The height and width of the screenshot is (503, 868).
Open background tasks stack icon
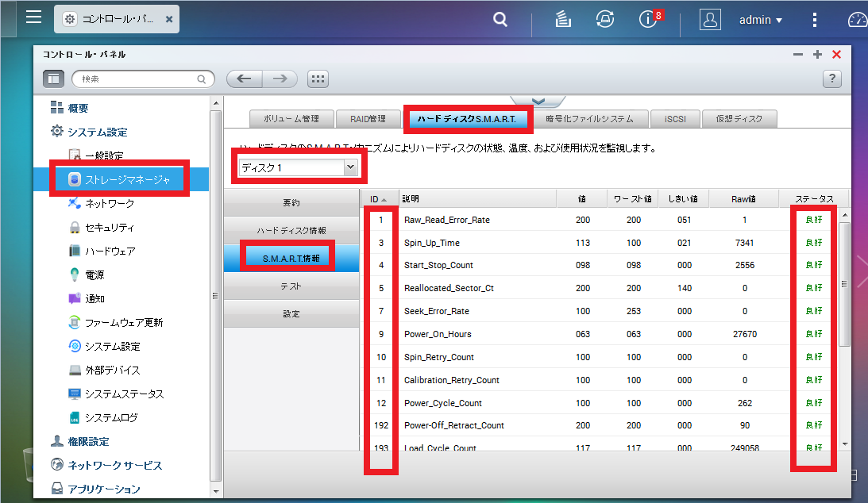tap(563, 20)
